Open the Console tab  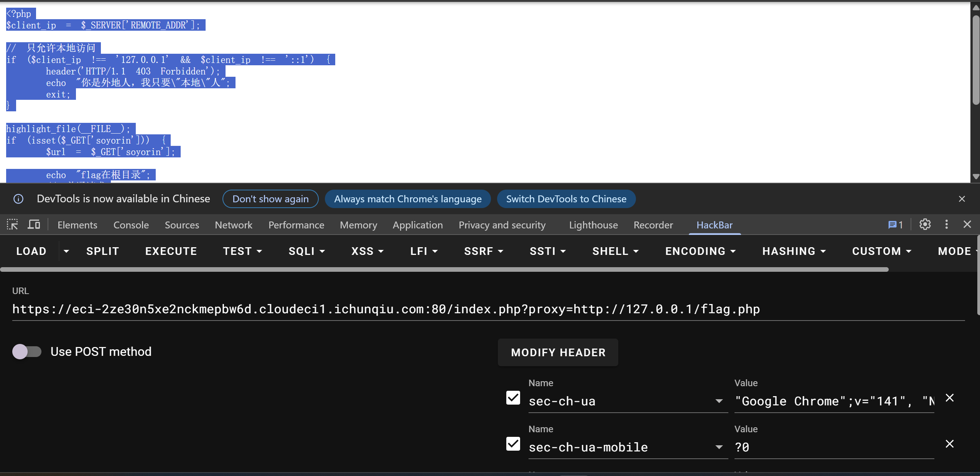coord(131,225)
